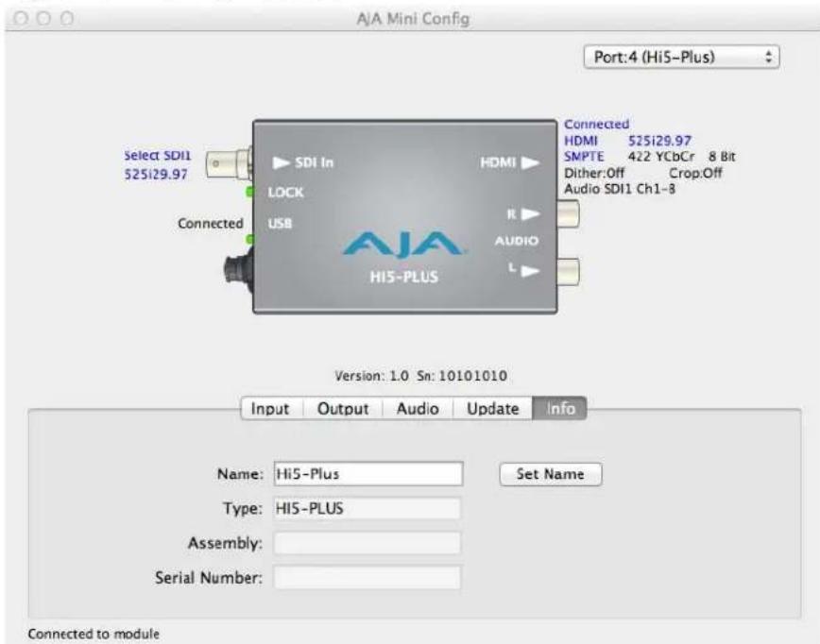Click the 8 Bit text
The image size is (820, 644).
pyautogui.click(x=722, y=157)
